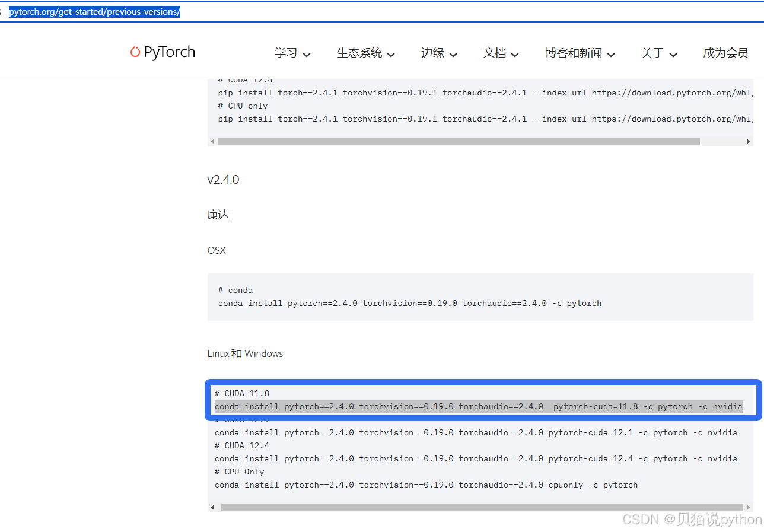Expand the 关于 dropdown chevron
The width and height of the screenshot is (764, 532).
[x=674, y=54]
